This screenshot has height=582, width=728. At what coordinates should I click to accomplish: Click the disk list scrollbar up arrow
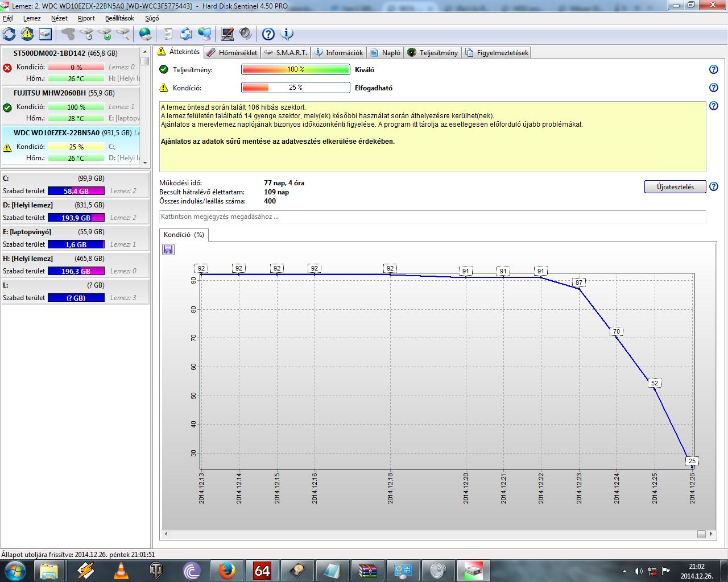pyautogui.click(x=145, y=52)
